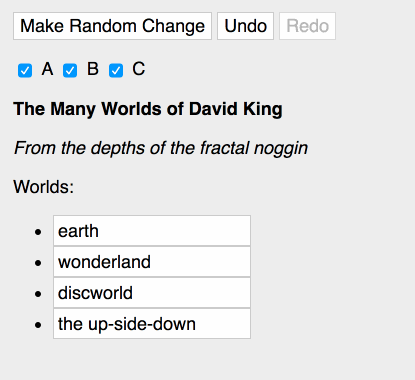Screen dimensions: 415x380
Task: Uncheck the A checkbox
Action: tap(25, 70)
